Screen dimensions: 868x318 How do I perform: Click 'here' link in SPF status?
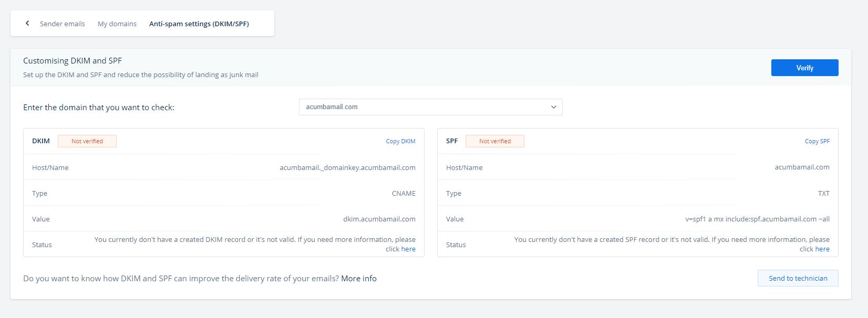click(822, 249)
